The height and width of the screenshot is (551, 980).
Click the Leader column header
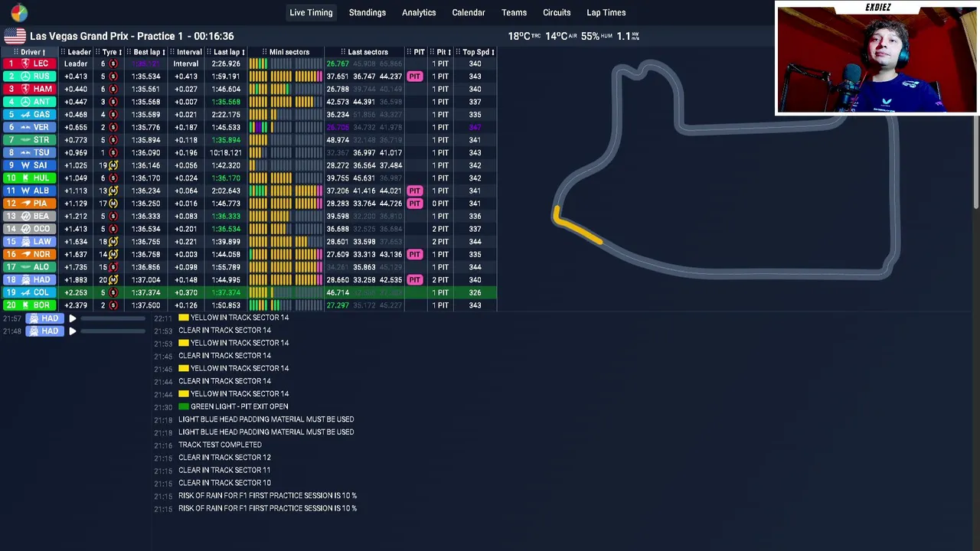(x=78, y=52)
